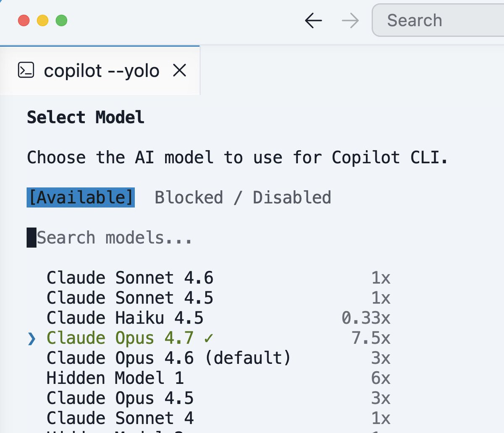This screenshot has height=433, width=504.
Task: Select the Available filter tab
Action: 81,197
